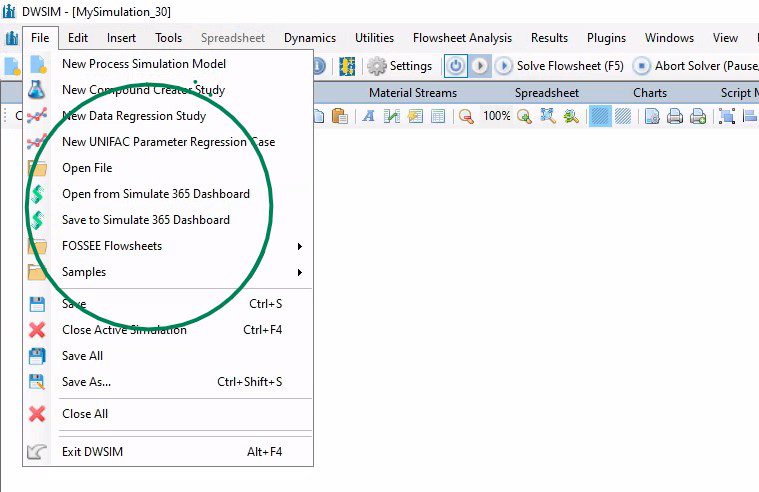This screenshot has height=492, width=759.
Task: Click the yellow-arrow property table icon
Action: pyautogui.click(x=415, y=116)
